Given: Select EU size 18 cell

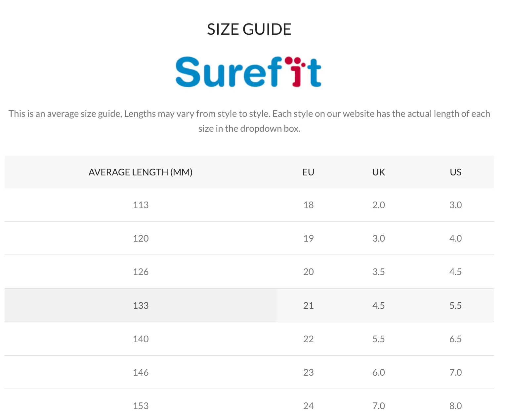Looking at the screenshot, I should (308, 205).
